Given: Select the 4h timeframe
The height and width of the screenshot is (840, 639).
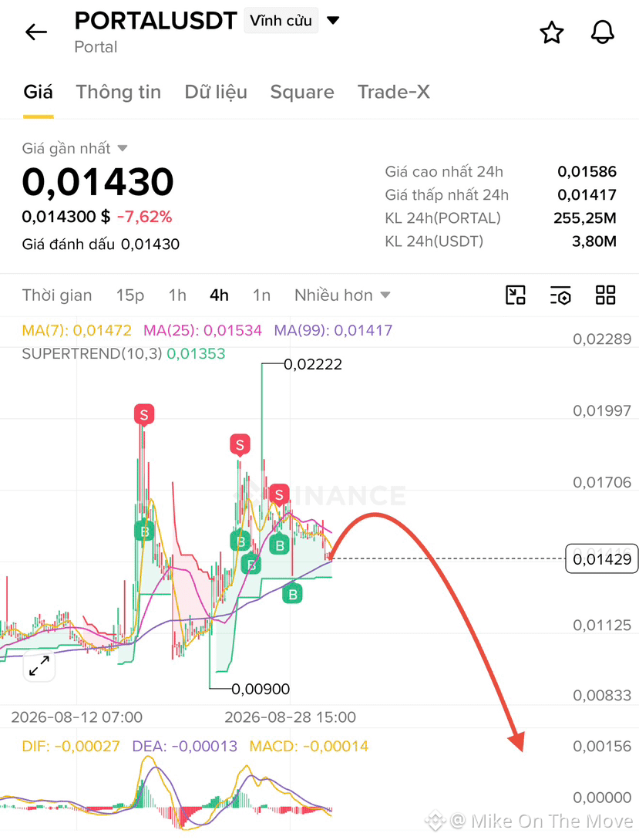Looking at the screenshot, I should click(x=219, y=295).
